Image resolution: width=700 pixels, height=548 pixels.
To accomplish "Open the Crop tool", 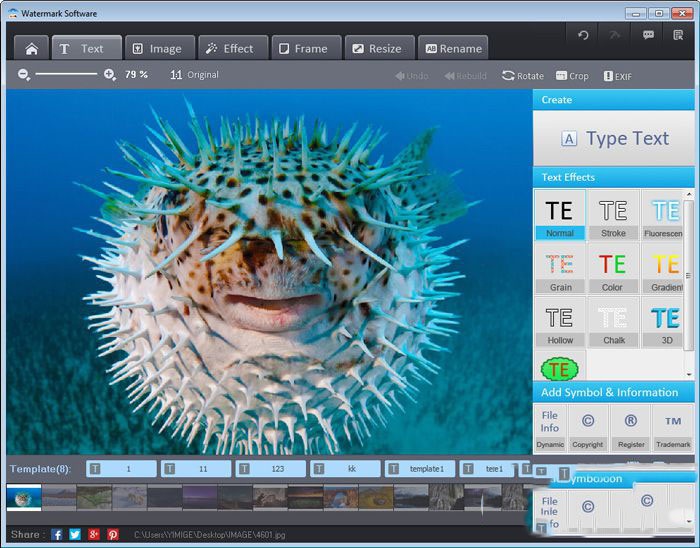I will [x=572, y=76].
